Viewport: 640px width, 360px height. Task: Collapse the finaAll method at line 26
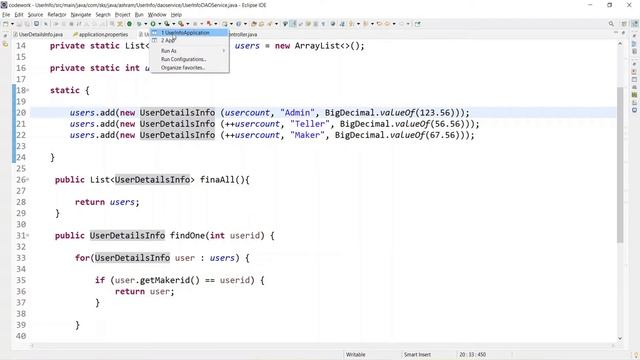[28, 180]
